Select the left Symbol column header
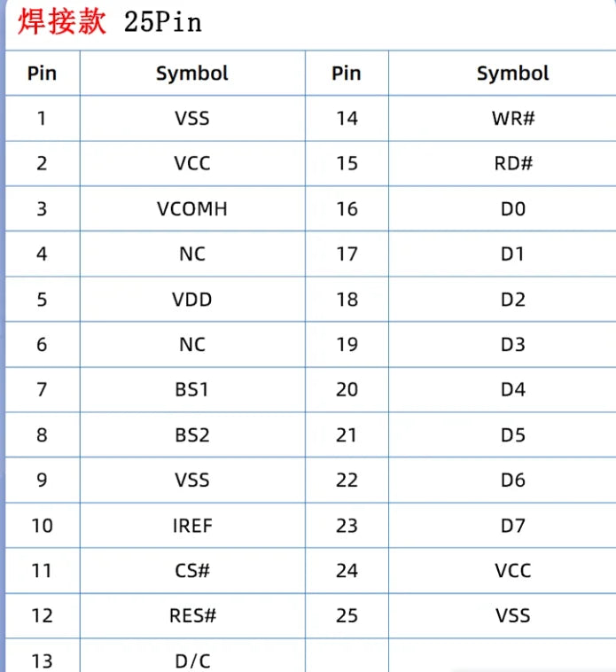This screenshot has height=672, width=616. [x=192, y=74]
